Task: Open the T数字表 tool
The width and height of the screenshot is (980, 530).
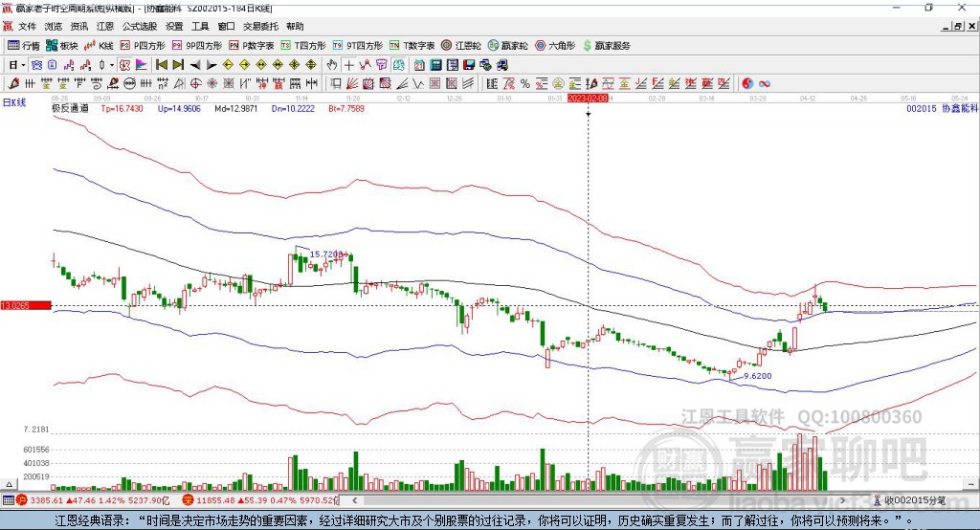Action: click(412, 46)
